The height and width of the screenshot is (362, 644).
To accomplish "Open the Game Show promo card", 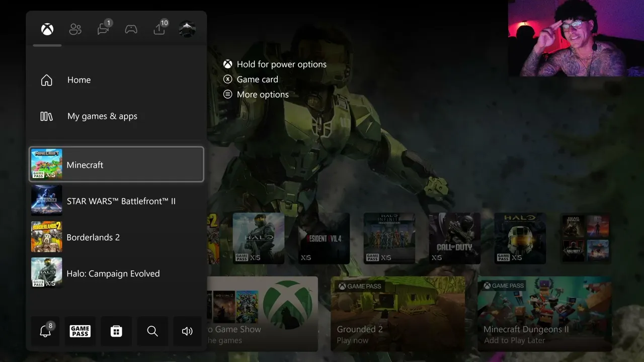I will pos(262,314).
